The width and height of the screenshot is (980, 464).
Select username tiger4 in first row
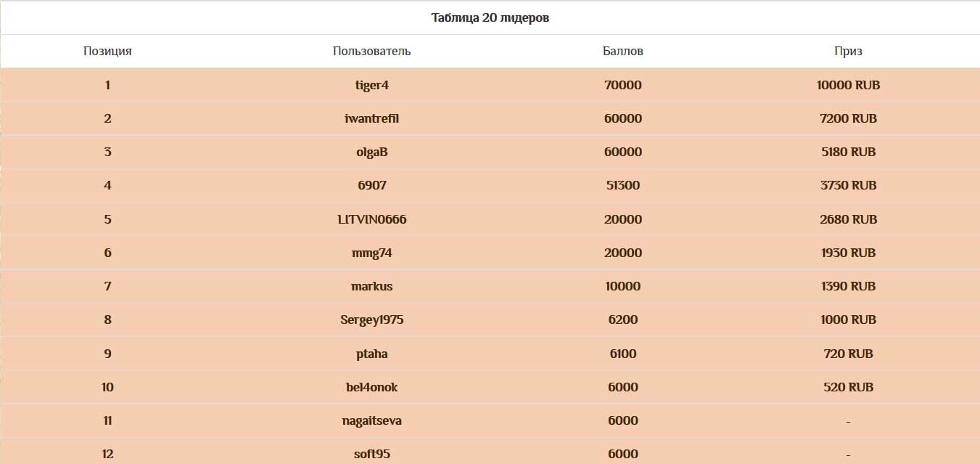pos(372,85)
